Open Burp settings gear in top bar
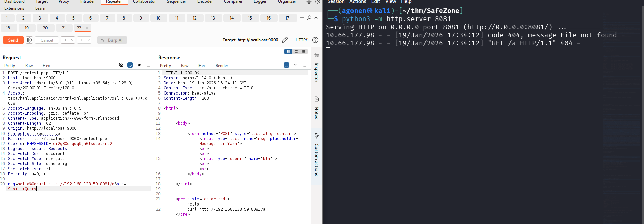 click(x=317, y=2)
